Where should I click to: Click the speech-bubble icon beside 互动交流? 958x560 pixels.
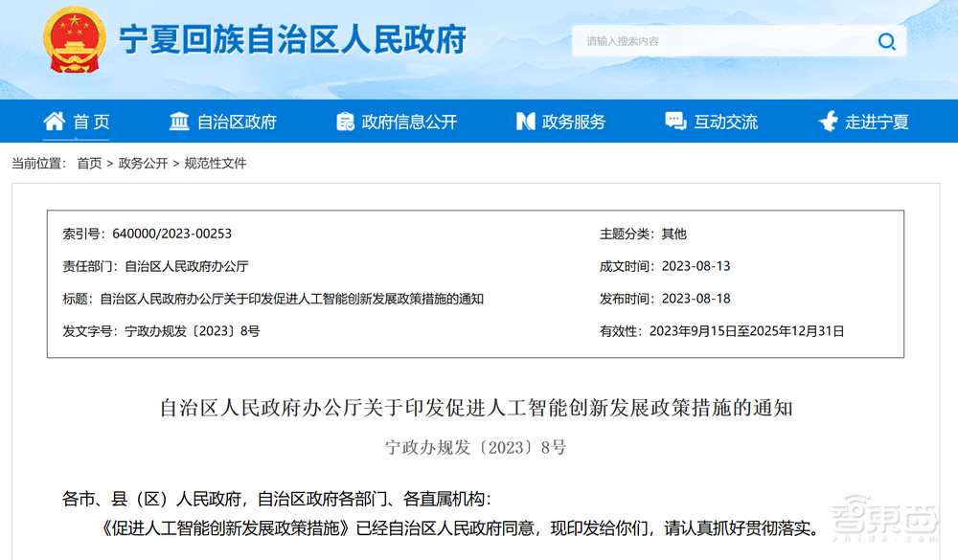click(x=673, y=121)
